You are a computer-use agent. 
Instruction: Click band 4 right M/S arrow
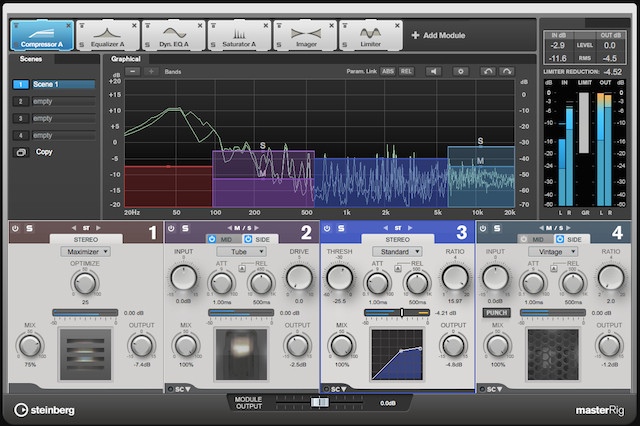pos(568,228)
